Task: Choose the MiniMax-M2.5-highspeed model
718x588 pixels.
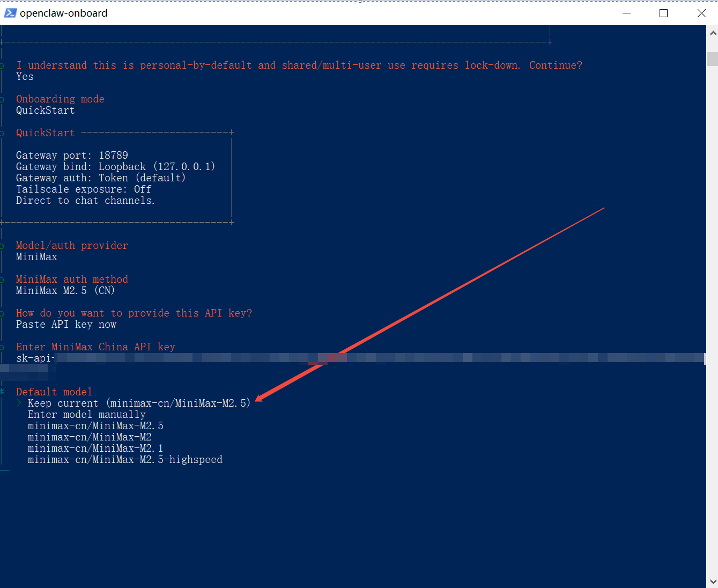Action: point(125,460)
